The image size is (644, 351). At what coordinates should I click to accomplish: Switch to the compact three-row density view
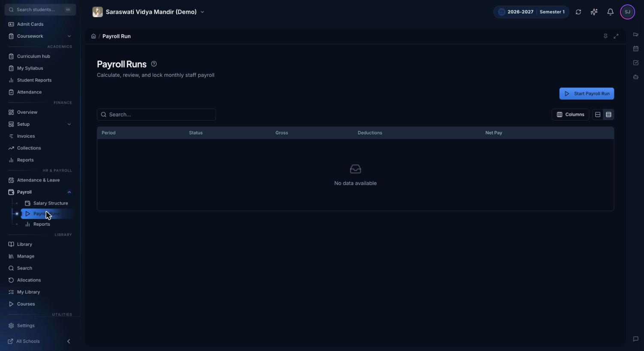(608, 115)
